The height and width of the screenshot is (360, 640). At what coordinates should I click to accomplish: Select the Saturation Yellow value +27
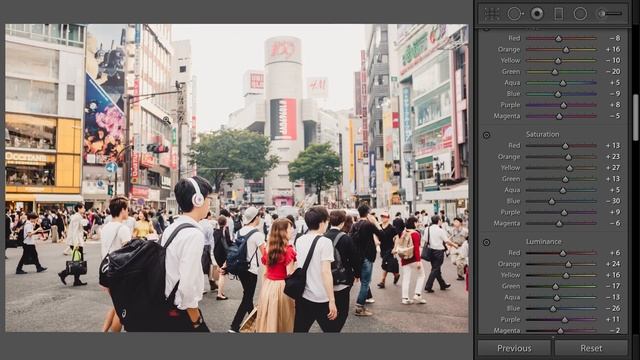(613, 168)
